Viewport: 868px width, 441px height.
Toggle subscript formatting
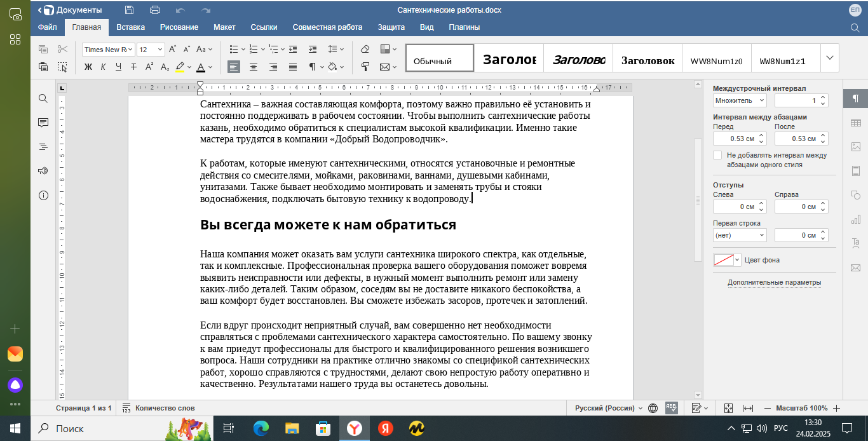(x=165, y=67)
